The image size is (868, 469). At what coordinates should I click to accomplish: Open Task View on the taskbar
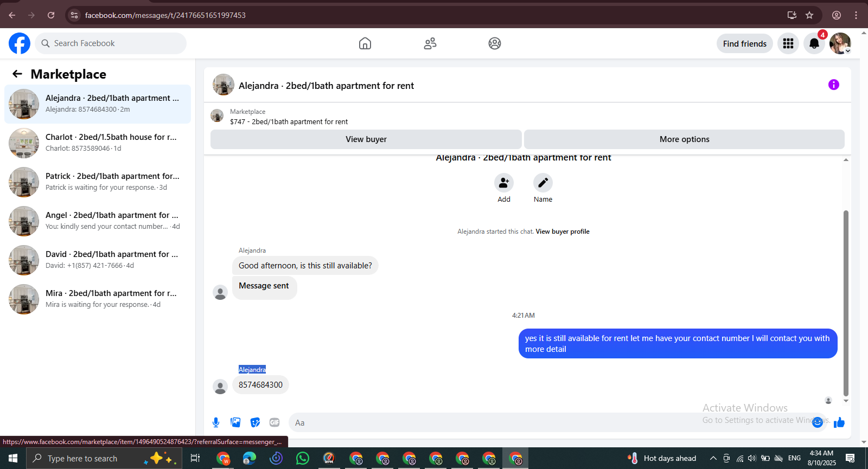195,458
